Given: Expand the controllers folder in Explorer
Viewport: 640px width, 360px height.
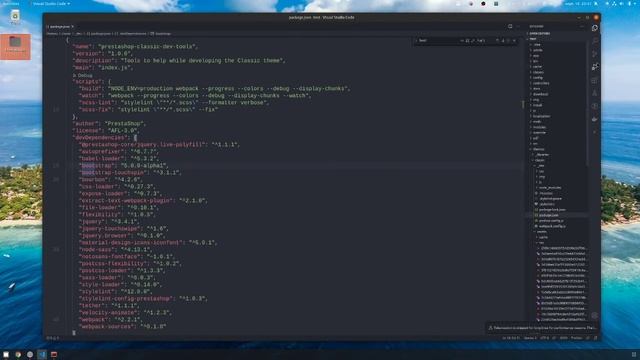Looking at the screenshot, I should coord(541,83).
